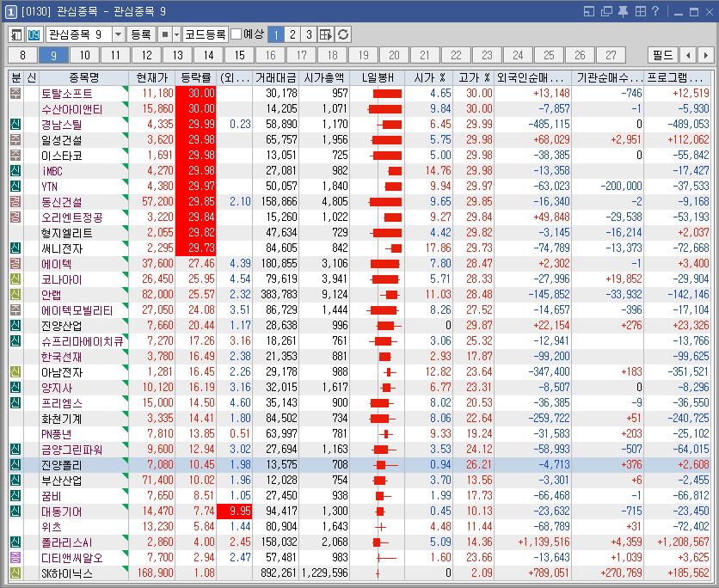
Task: Open the grid layout icon in title bar
Action: (641, 11)
